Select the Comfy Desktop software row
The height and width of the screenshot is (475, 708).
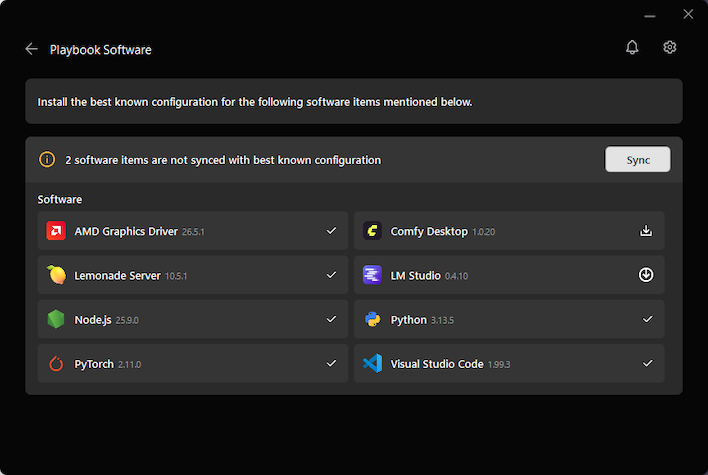click(509, 231)
